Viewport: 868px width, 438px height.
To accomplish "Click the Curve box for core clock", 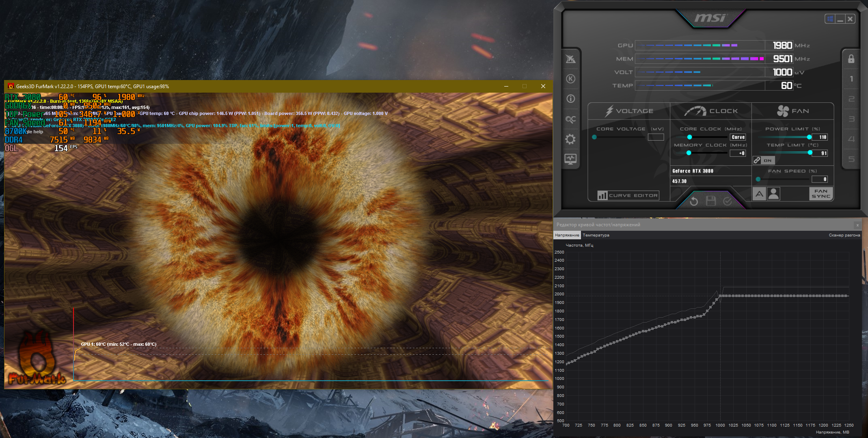I will point(738,137).
